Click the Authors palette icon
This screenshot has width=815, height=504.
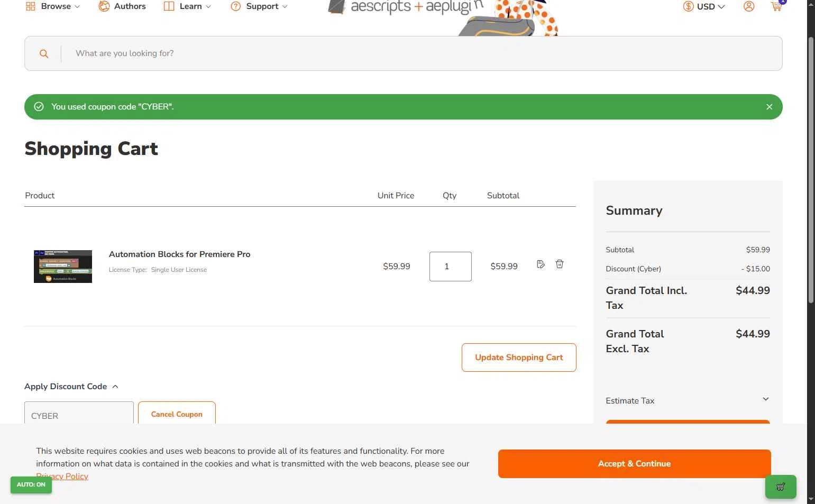pos(104,6)
